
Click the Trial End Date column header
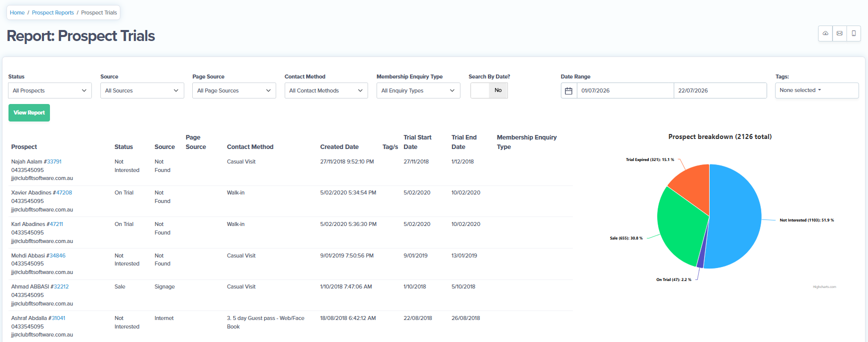pos(464,142)
